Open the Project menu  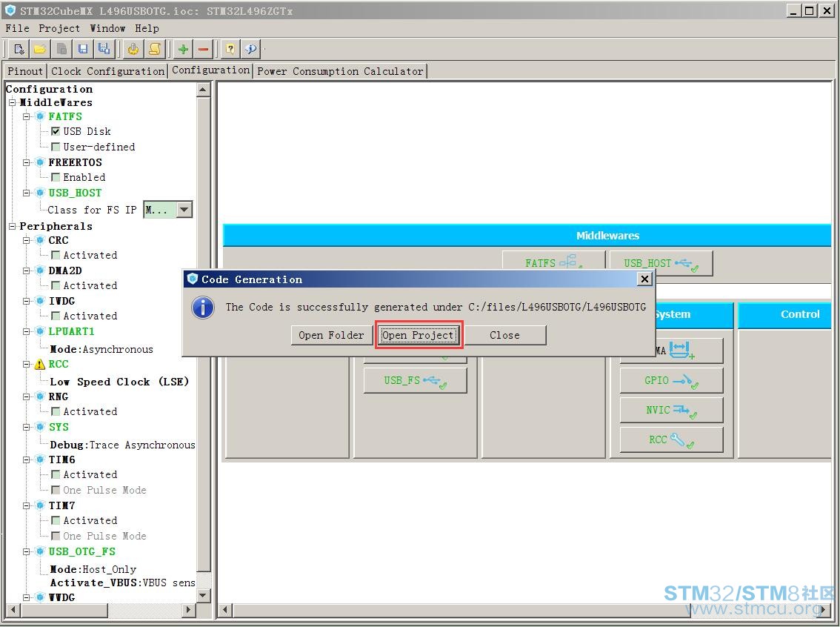[x=59, y=28]
